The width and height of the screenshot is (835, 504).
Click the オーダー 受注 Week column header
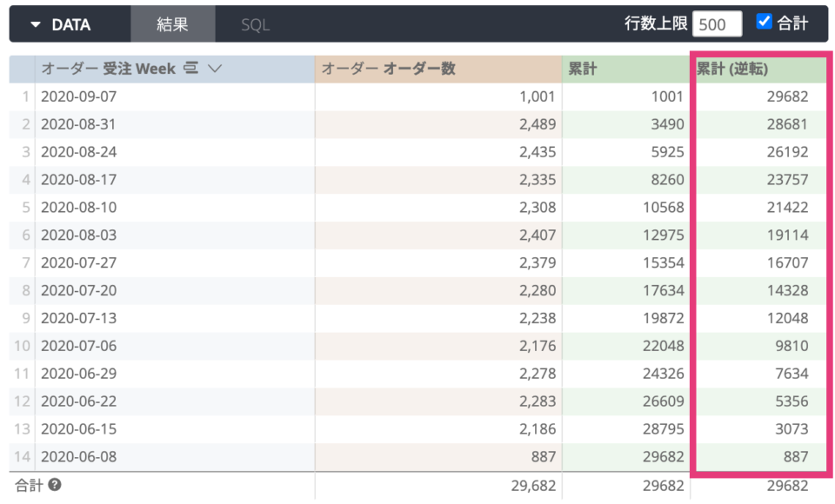coord(175,69)
